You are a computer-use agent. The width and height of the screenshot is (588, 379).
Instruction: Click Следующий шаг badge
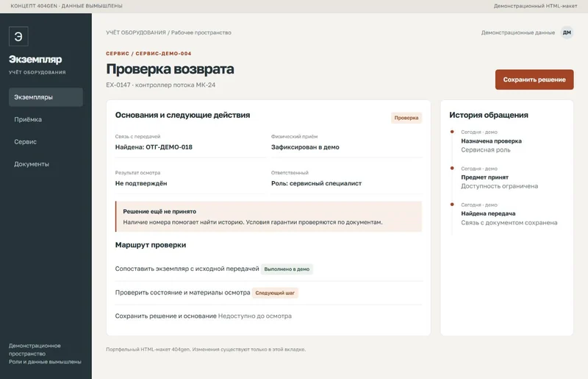pos(275,293)
